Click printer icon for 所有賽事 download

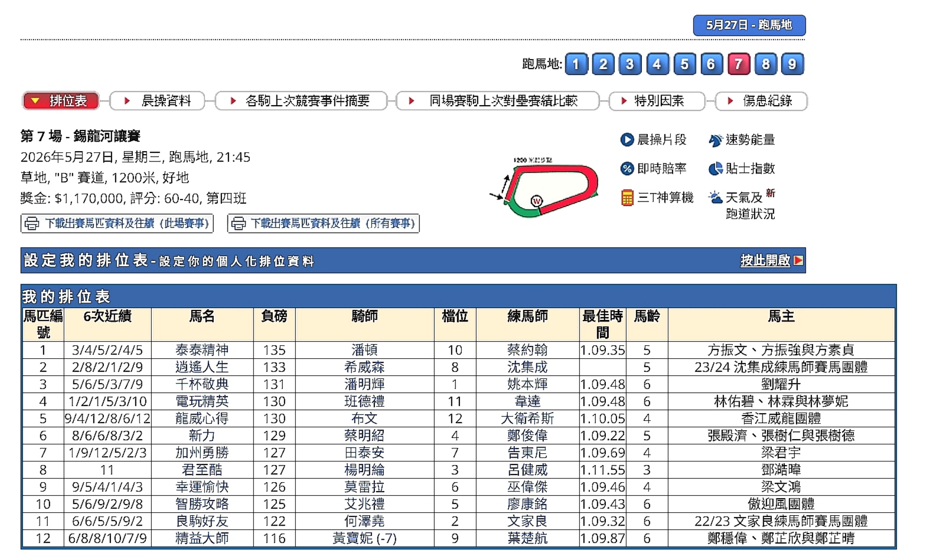238,224
